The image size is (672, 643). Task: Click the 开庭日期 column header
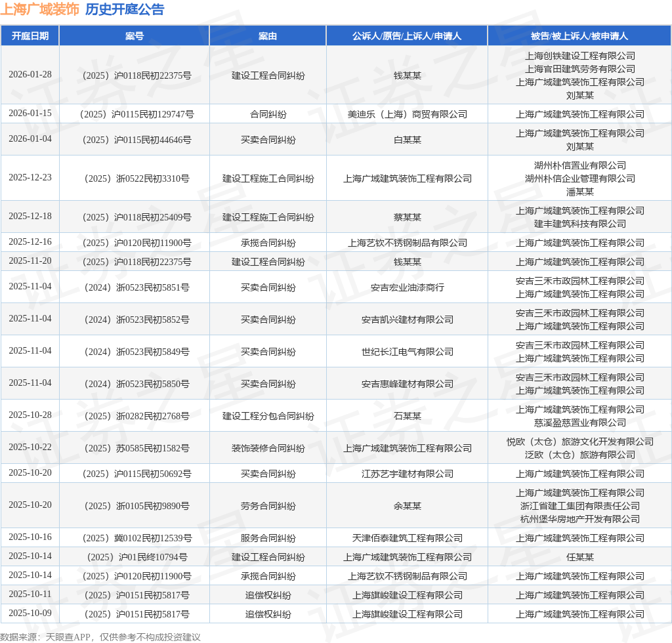point(30,36)
